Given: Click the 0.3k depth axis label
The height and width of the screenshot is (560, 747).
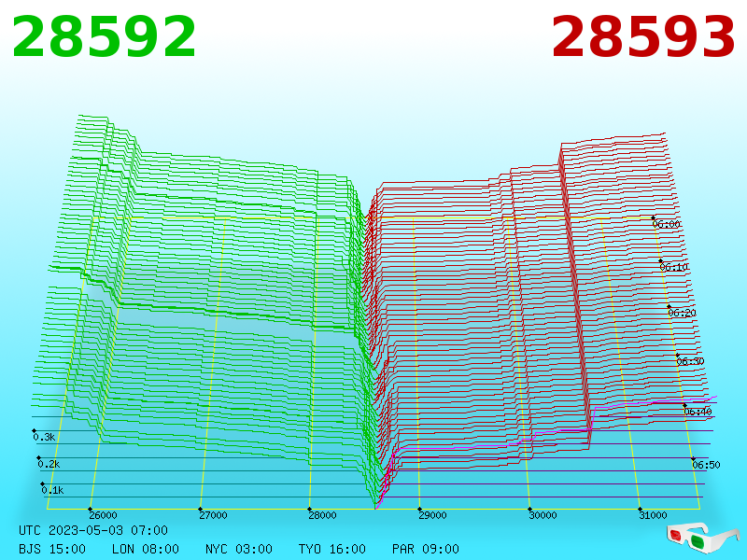Looking at the screenshot, I should point(44,437).
